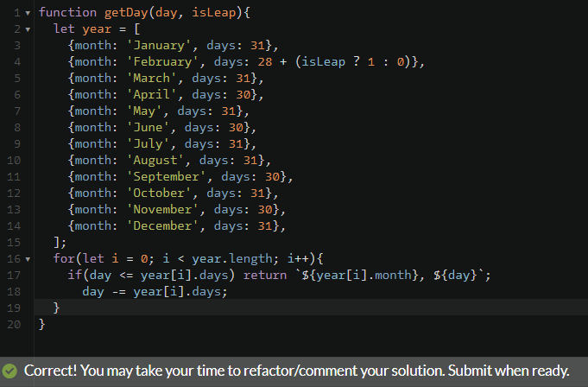Click the 'day -= year[i].days;' statement
The height and width of the screenshot is (387, 588).
coord(155,292)
